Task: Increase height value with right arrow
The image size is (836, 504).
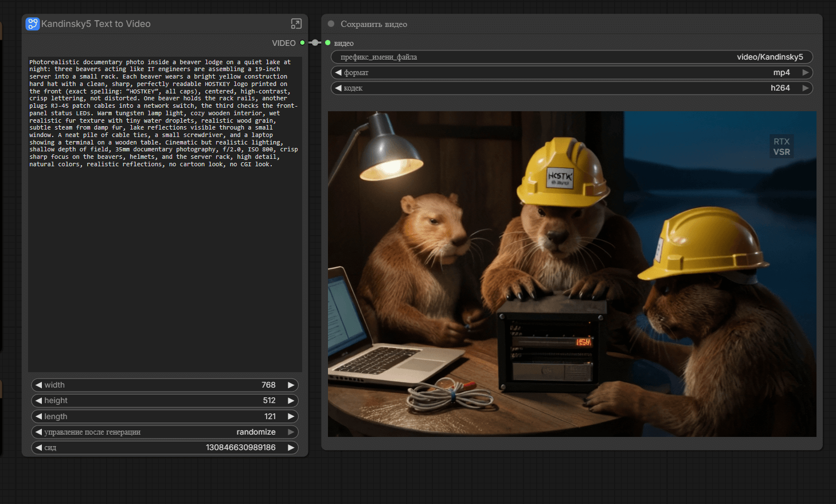Action: click(x=291, y=400)
